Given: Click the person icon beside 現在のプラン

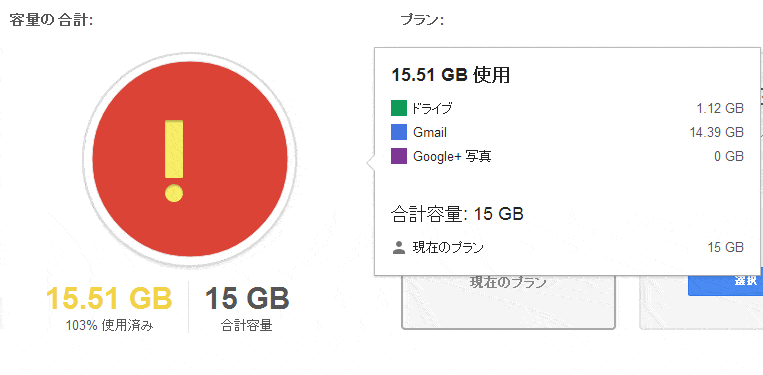Looking at the screenshot, I should 399,248.
